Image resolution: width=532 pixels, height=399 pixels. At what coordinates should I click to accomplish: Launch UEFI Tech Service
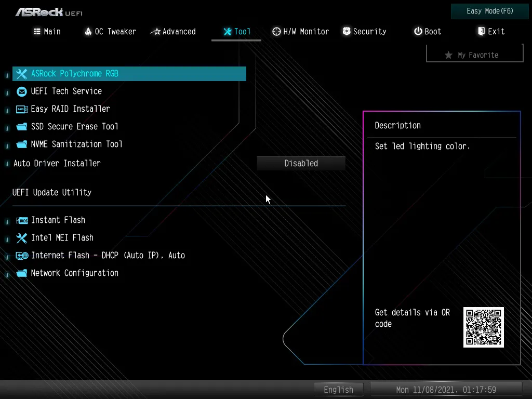tap(66, 91)
